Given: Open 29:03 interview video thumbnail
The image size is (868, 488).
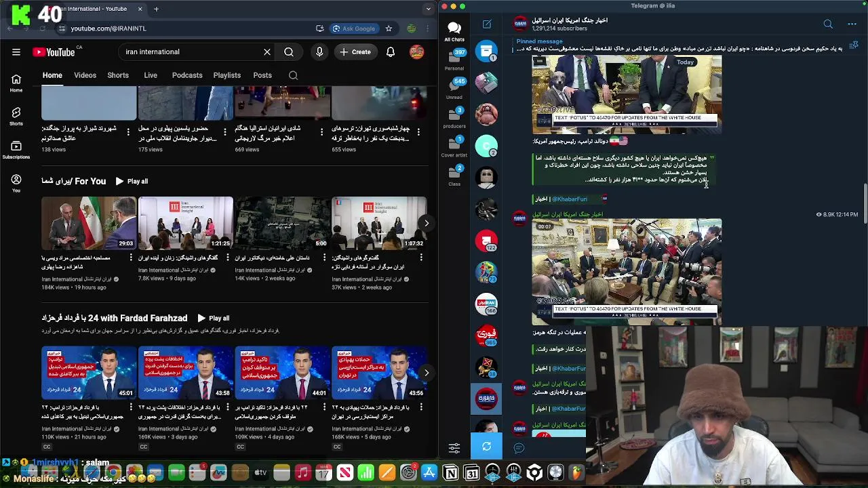Looking at the screenshot, I should 89,223.
